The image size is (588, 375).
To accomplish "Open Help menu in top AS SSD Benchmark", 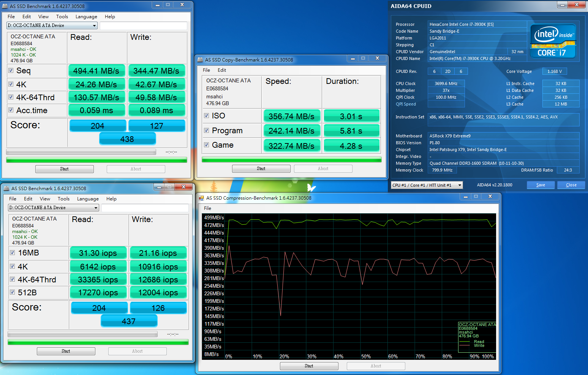I will (x=110, y=16).
